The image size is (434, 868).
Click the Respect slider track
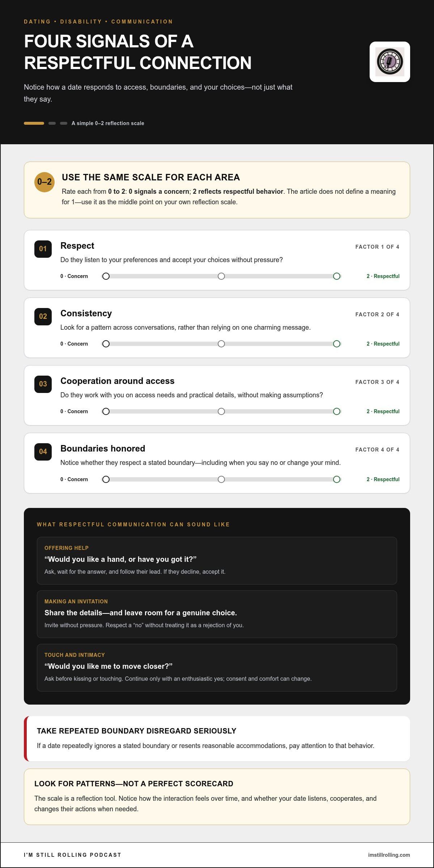[x=221, y=276]
